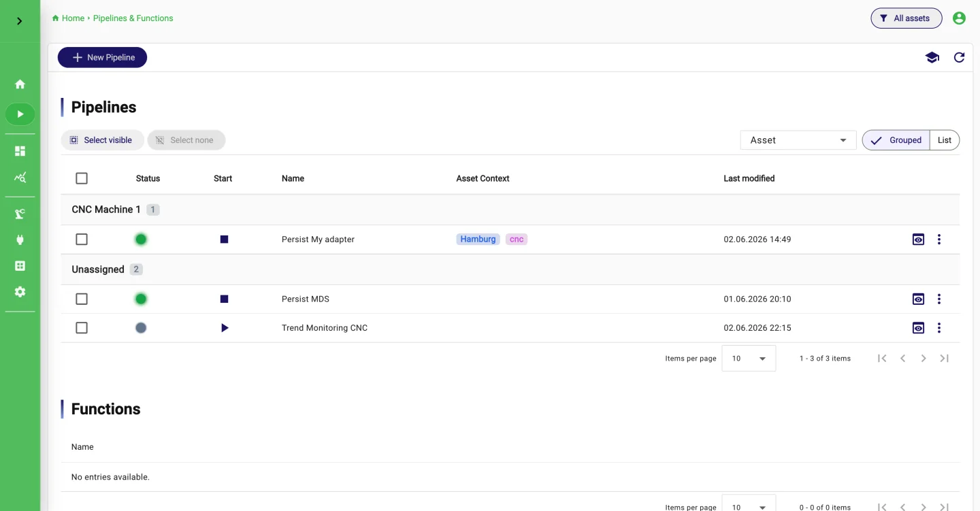Open the Data Explorer chart icon
This screenshot has height=511, width=980.
point(20,178)
